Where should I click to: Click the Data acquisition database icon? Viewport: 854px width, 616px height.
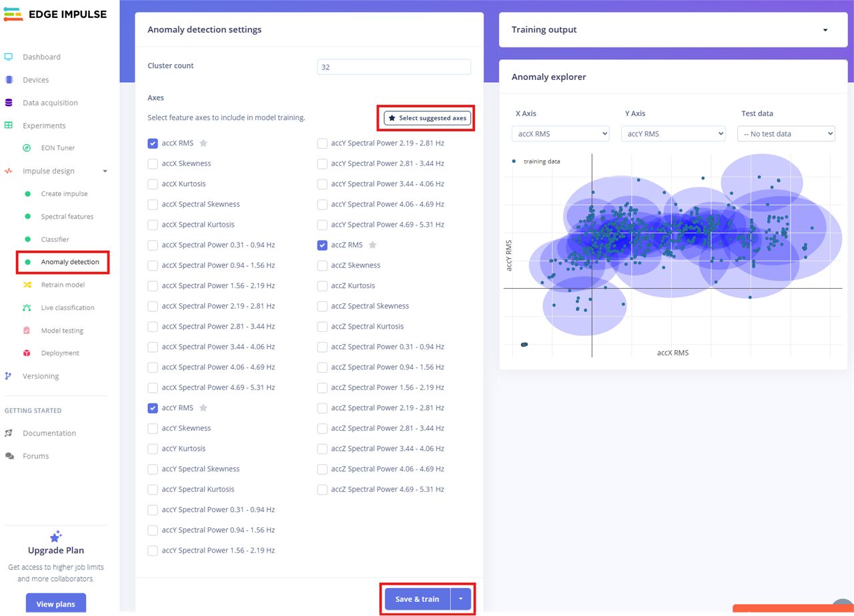tap(9, 103)
